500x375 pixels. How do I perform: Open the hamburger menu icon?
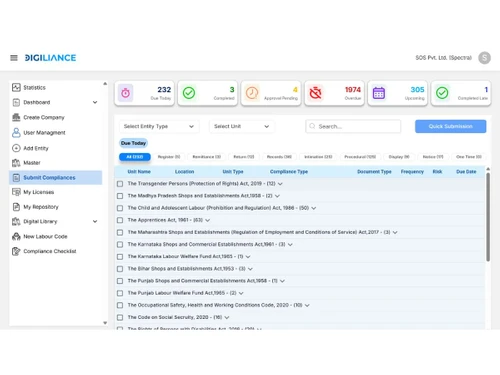14,58
